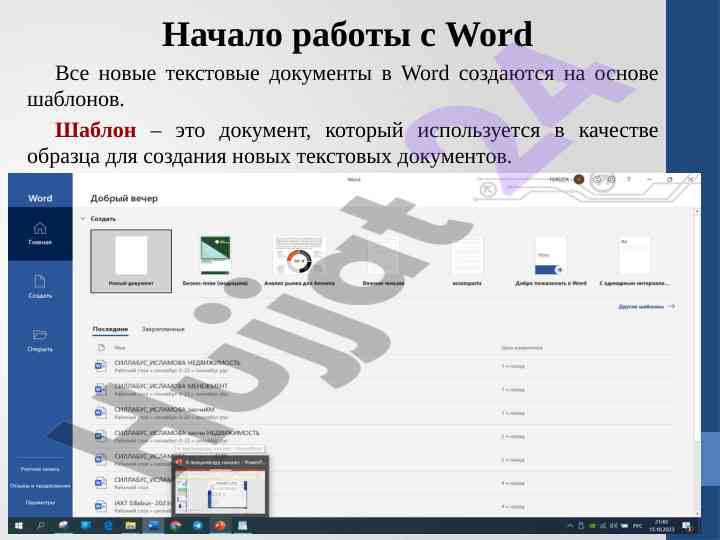Screen dimensions: 720x540
Task: Click Word file icon beside МЕНЕДЖМЕНТ document
Action: coord(101,389)
